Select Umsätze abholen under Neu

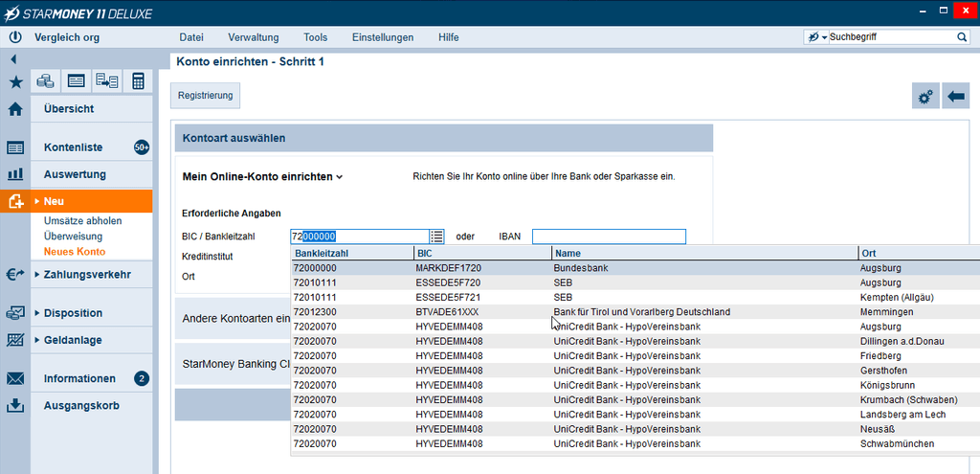pyautogui.click(x=82, y=221)
